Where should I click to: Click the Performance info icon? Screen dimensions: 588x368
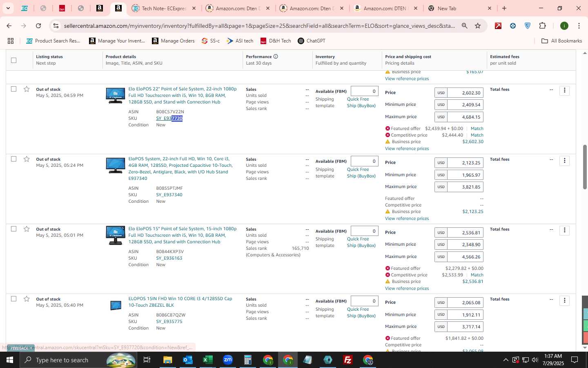pos(276,56)
